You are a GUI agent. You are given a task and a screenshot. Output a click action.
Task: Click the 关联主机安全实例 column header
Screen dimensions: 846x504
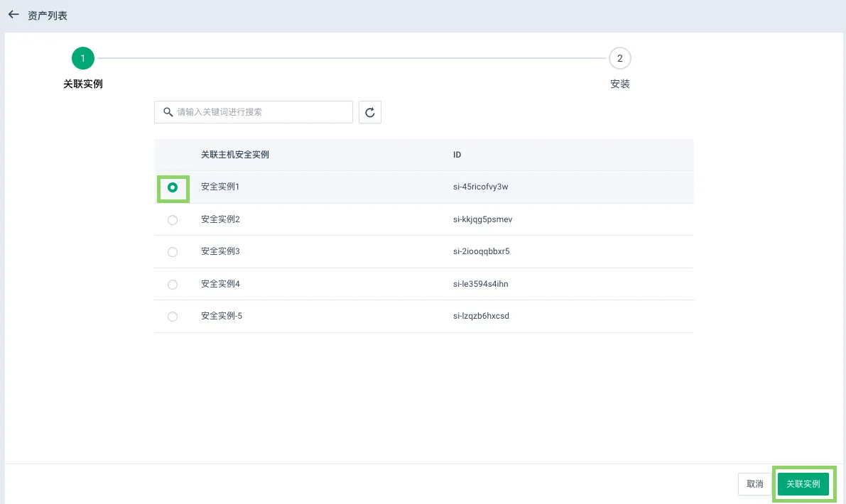tap(234, 155)
